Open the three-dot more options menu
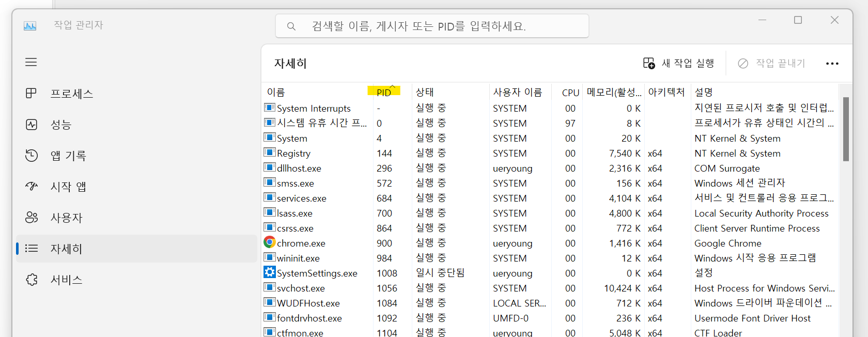 tap(832, 64)
